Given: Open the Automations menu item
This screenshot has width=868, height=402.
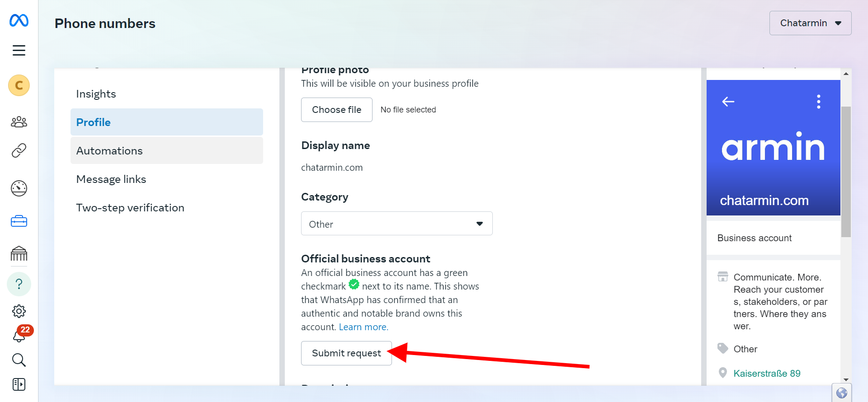Looking at the screenshot, I should (x=109, y=151).
